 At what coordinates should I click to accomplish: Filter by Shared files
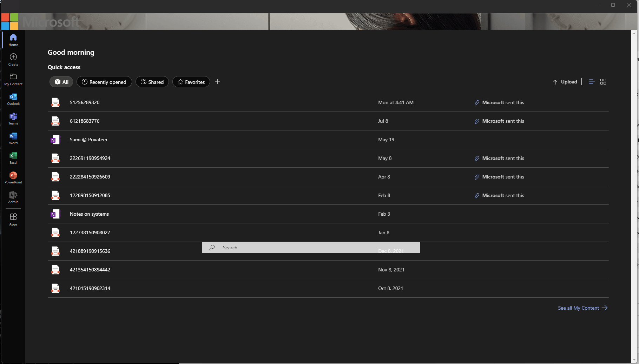152,82
